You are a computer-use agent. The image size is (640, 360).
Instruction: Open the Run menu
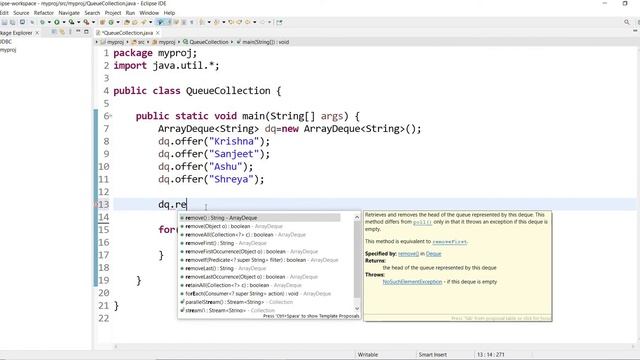point(130,13)
